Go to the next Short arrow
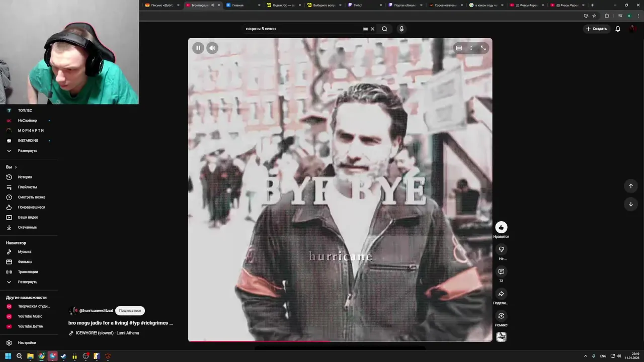This screenshot has height=362, width=644. (631, 204)
